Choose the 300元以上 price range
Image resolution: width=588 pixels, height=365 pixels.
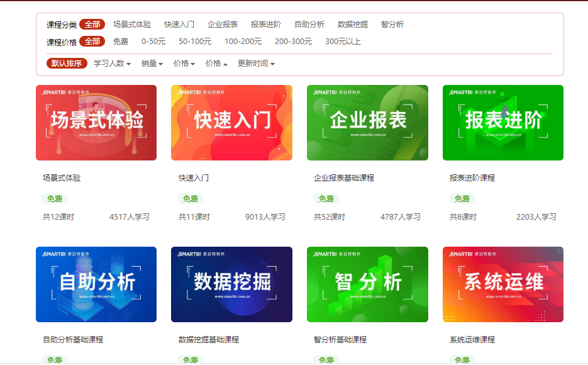[343, 42]
